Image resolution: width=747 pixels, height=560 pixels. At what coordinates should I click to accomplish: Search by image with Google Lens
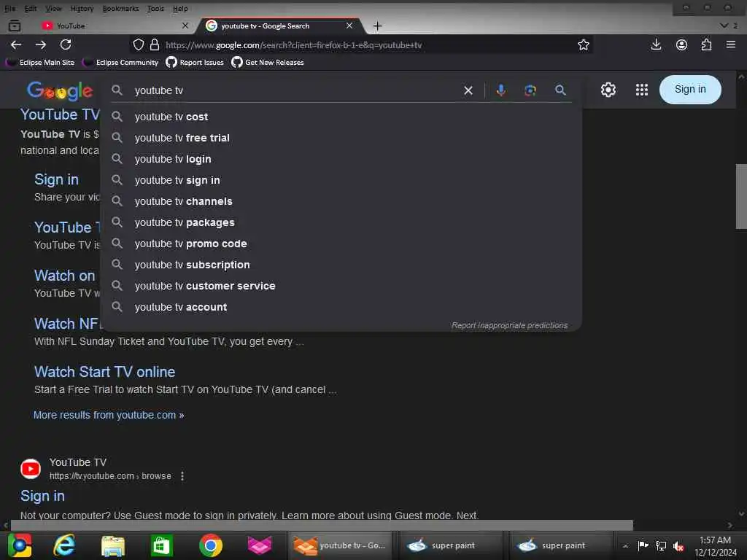(x=530, y=90)
